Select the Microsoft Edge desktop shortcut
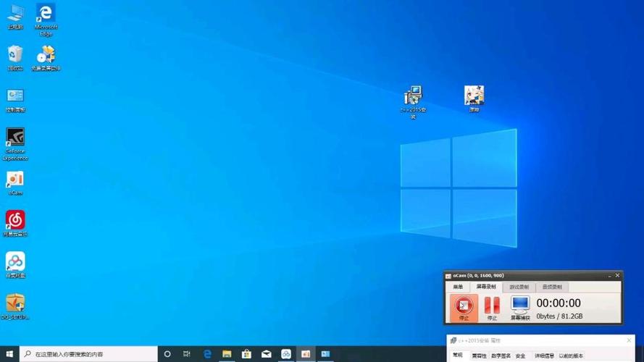Image resolution: width=644 pixels, height=362 pixels. coord(46,20)
